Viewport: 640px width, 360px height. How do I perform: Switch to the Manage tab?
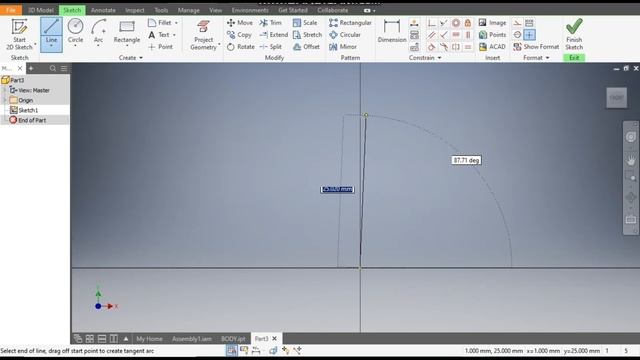[x=189, y=10]
